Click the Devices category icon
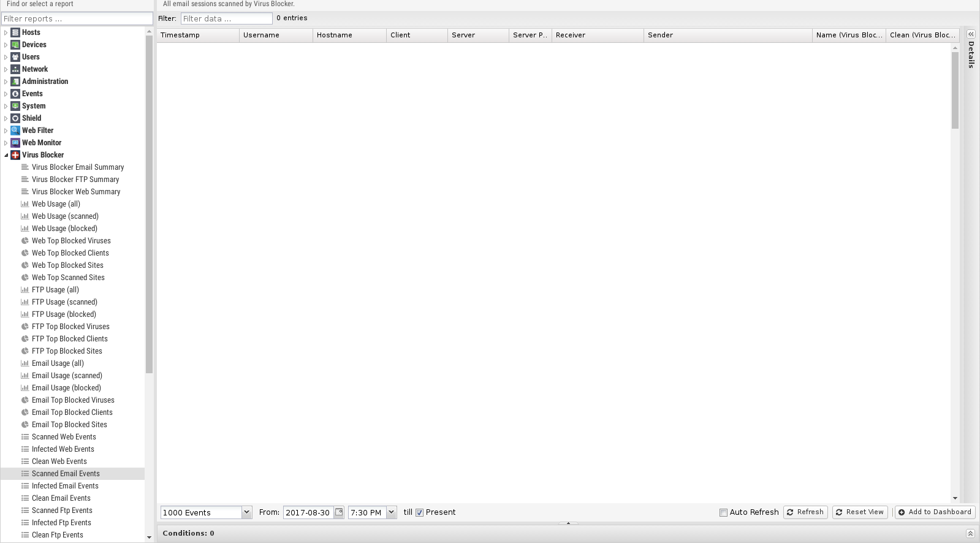This screenshot has height=543, width=980. 15,45
